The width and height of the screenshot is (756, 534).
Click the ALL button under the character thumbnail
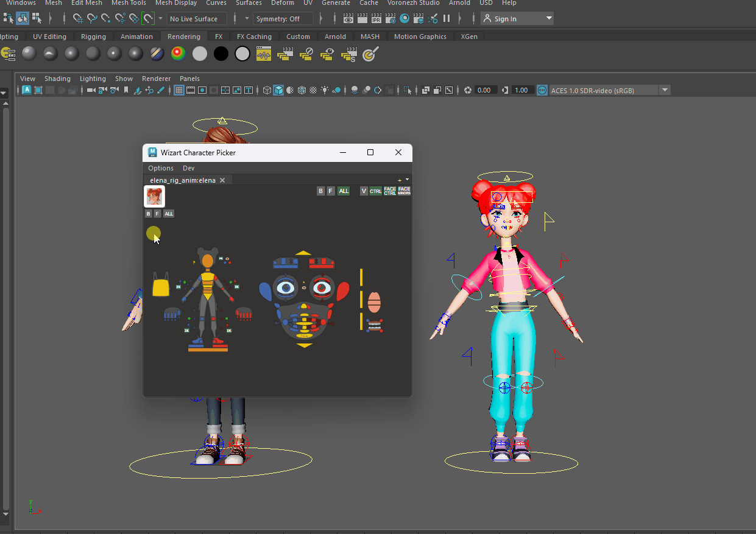coord(169,214)
